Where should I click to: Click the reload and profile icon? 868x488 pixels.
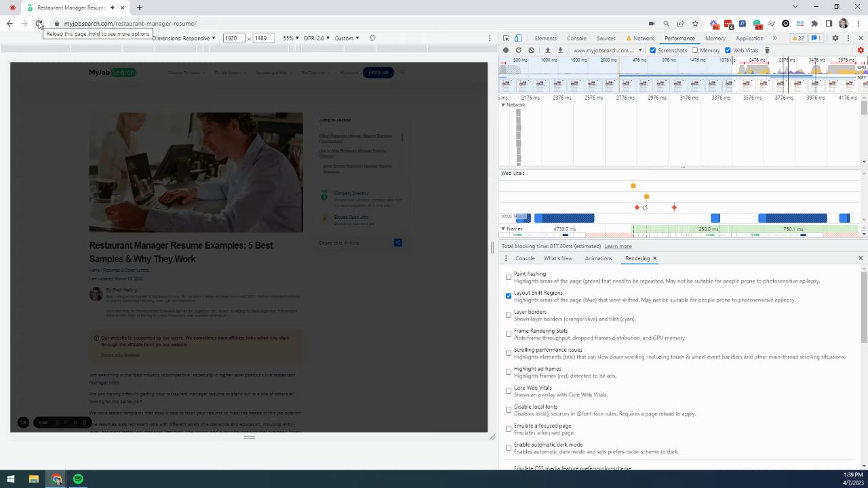click(518, 50)
